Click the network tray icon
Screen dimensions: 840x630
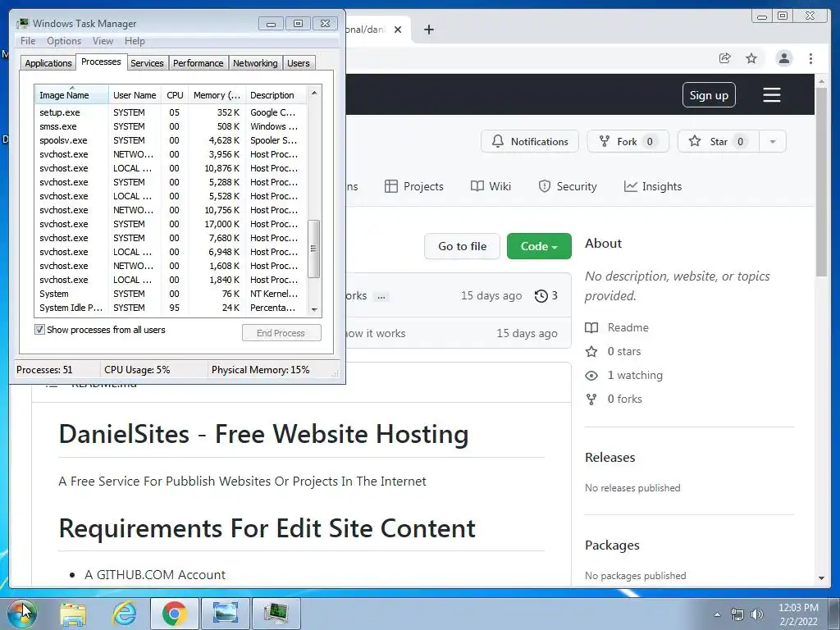pos(737,614)
